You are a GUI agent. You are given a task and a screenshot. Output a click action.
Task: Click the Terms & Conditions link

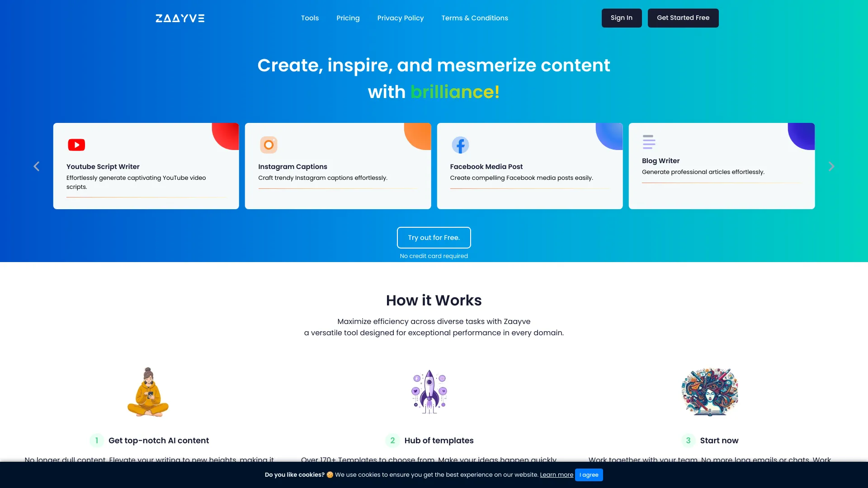[475, 18]
